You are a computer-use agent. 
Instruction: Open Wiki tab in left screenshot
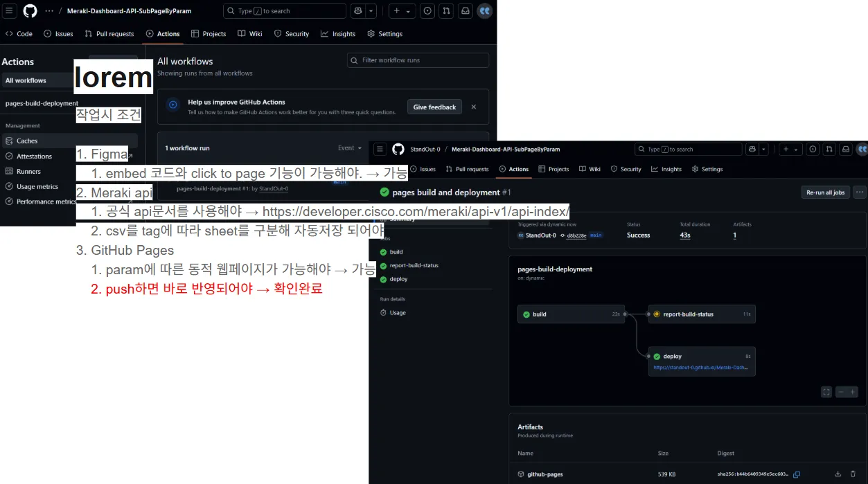click(250, 33)
